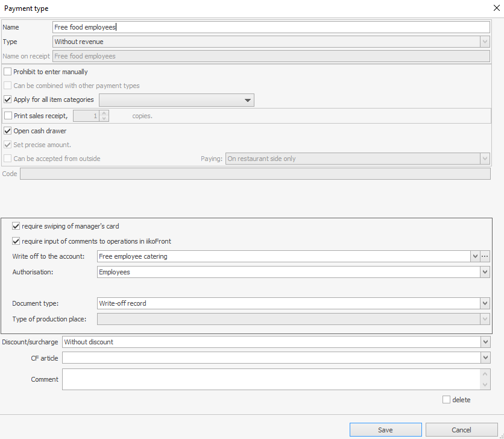This screenshot has width=504, height=439.
Task: Click the Save button
Action: [x=385, y=430]
